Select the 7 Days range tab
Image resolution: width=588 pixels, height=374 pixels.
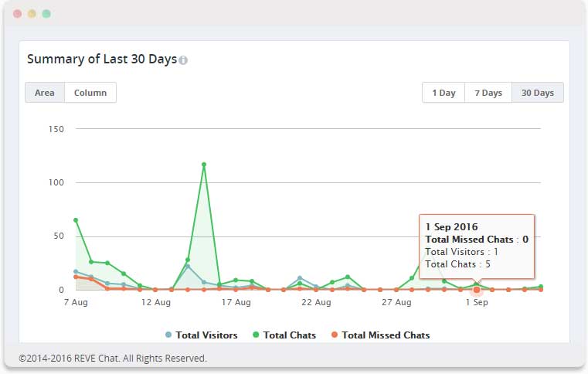[488, 93]
